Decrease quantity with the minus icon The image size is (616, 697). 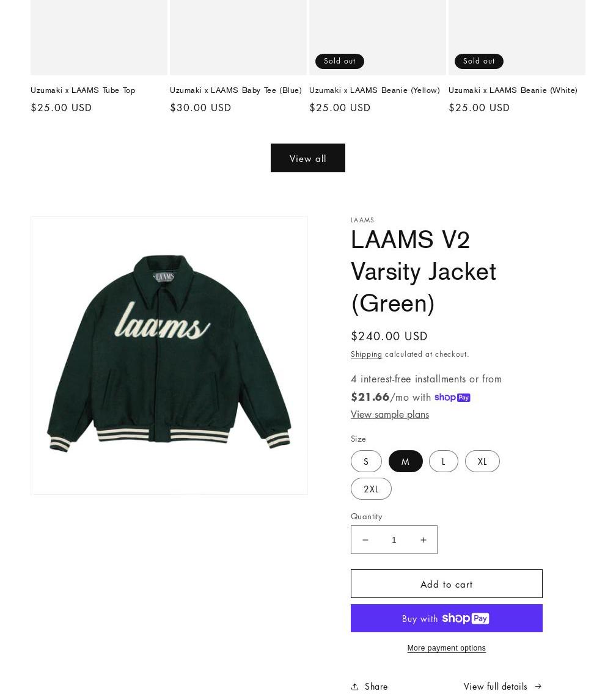tap(365, 539)
